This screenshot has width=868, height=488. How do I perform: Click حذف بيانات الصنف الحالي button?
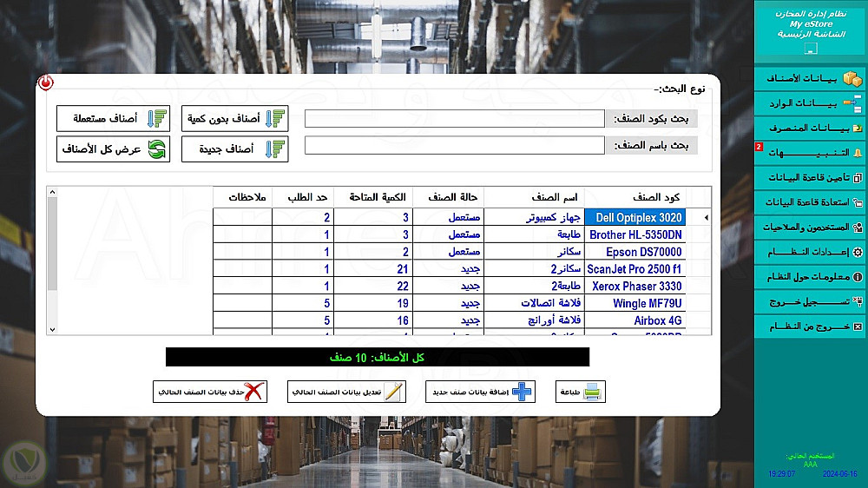click(x=210, y=392)
